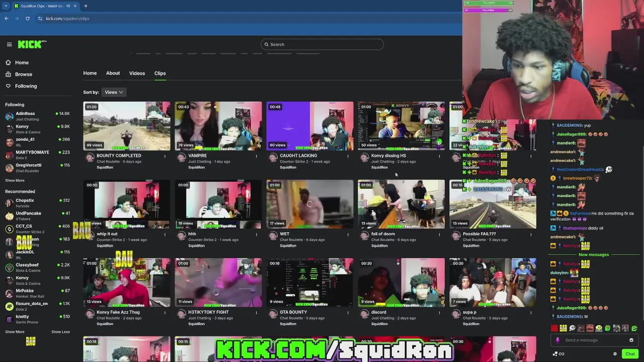The image size is (644, 362).
Task: Open MARTYBOMAYE channel in Following list
Action: click(x=38, y=155)
